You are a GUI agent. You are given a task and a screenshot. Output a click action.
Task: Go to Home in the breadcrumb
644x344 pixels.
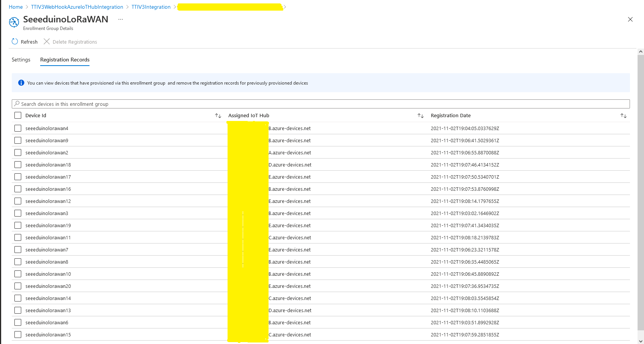click(x=16, y=7)
